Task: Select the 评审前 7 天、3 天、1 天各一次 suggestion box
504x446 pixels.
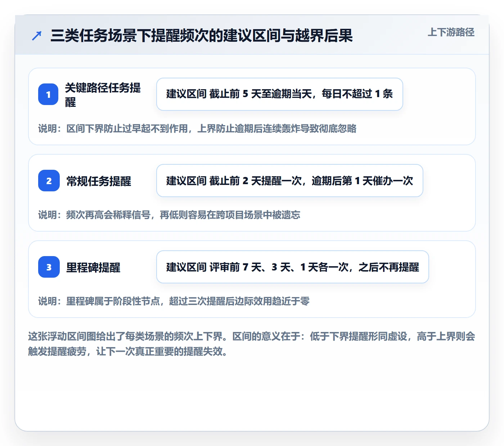Action: [293, 267]
